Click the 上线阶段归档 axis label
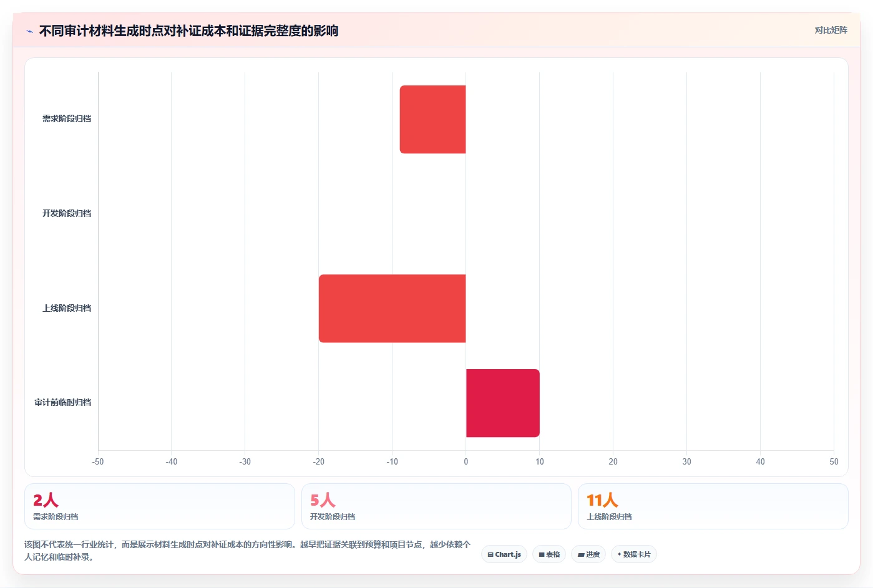 pos(67,308)
